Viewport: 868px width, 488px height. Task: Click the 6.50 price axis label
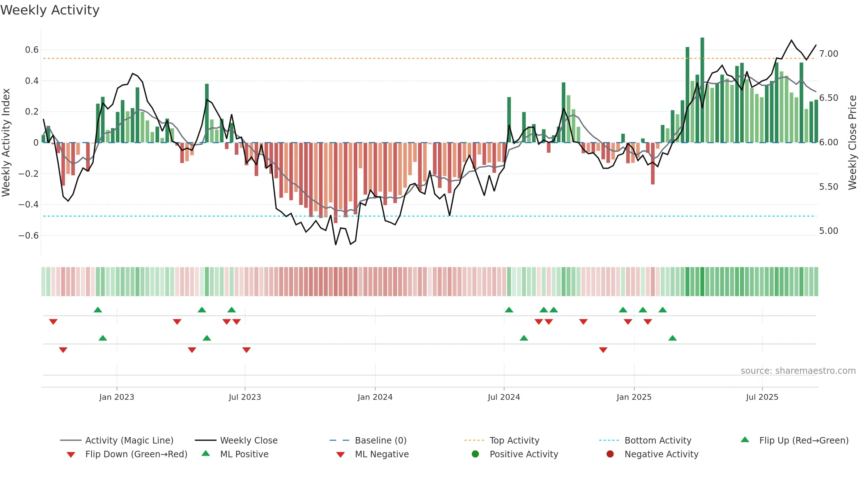tap(829, 98)
